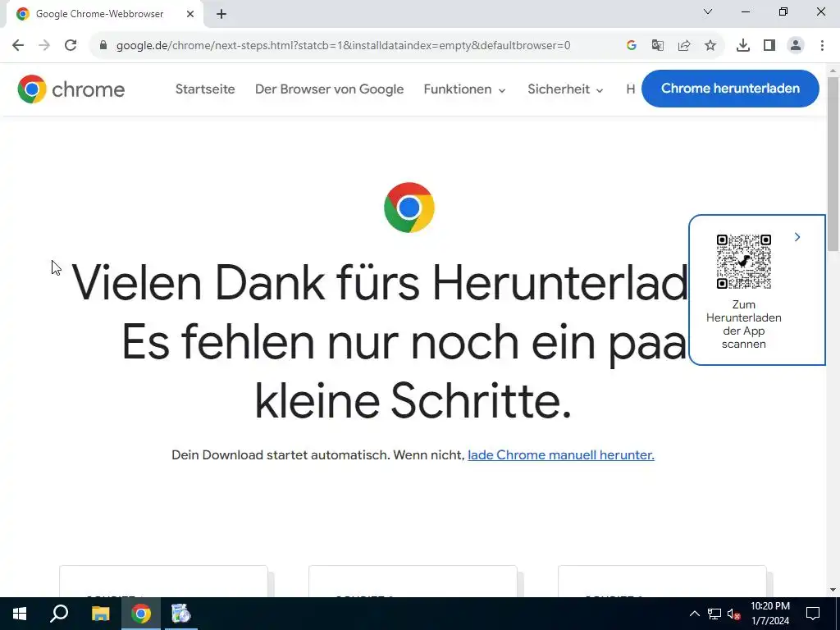
Task: Expand the Sicherheit dropdown menu
Action: click(x=565, y=89)
